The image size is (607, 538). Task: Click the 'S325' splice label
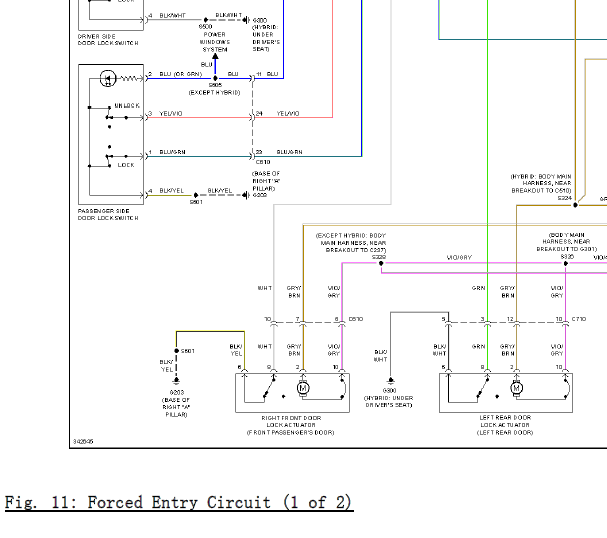pyautogui.click(x=567, y=257)
